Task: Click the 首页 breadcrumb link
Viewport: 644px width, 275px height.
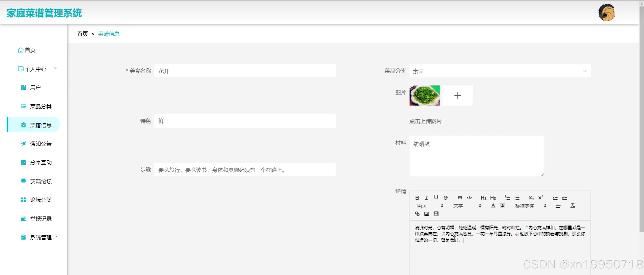Action: [82, 34]
